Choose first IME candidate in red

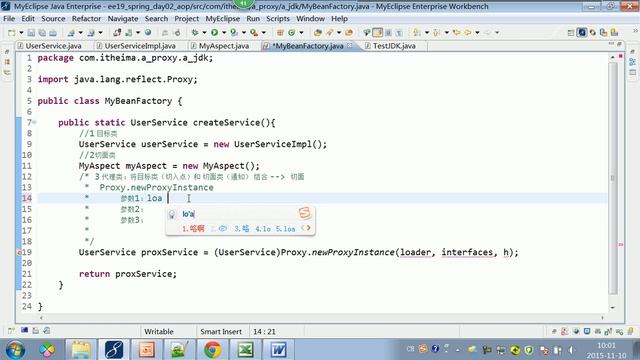pyautogui.click(x=193, y=229)
